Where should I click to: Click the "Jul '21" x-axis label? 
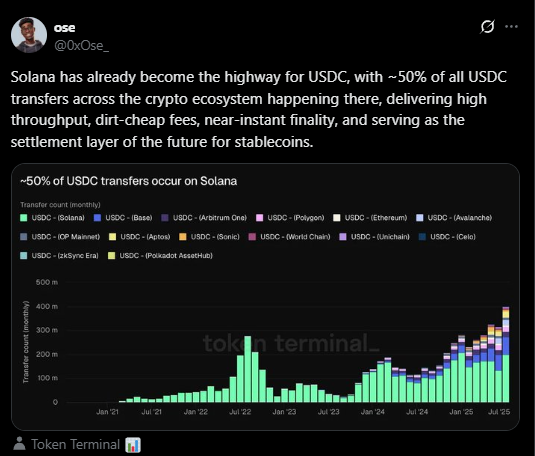151,412
